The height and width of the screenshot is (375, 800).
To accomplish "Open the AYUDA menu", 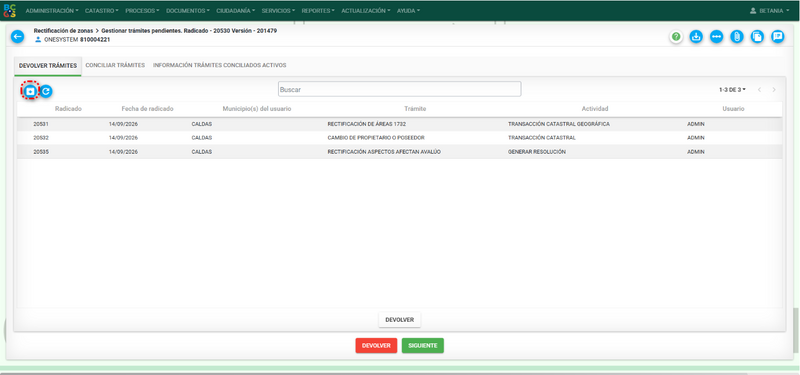I will (x=409, y=11).
